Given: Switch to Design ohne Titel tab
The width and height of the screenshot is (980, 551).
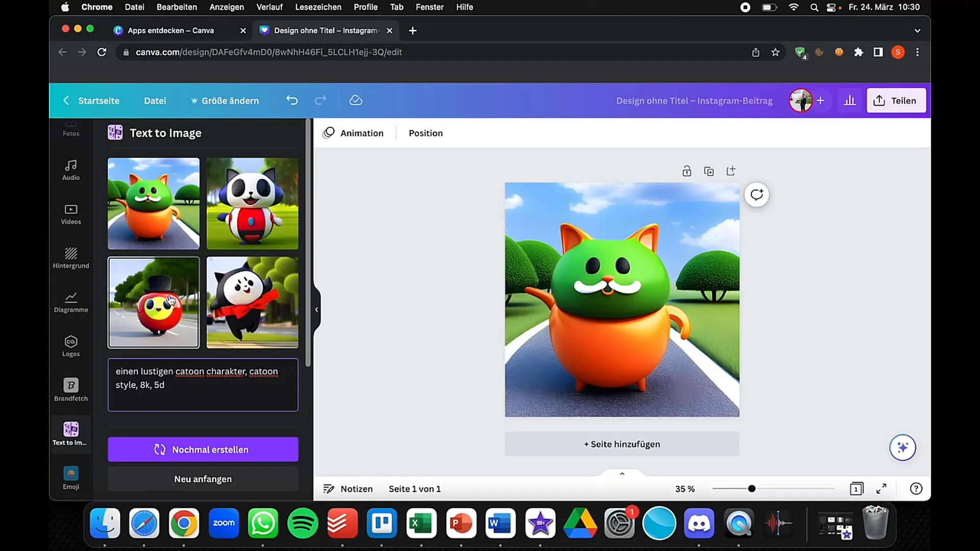Looking at the screenshot, I should tap(327, 31).
